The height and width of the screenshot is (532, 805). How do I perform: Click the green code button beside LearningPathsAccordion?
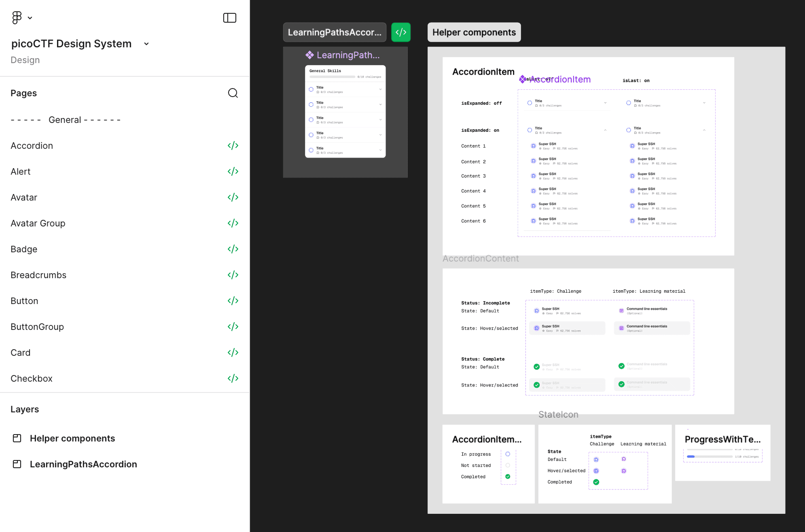pyautogui.click(x=400, y=32)
